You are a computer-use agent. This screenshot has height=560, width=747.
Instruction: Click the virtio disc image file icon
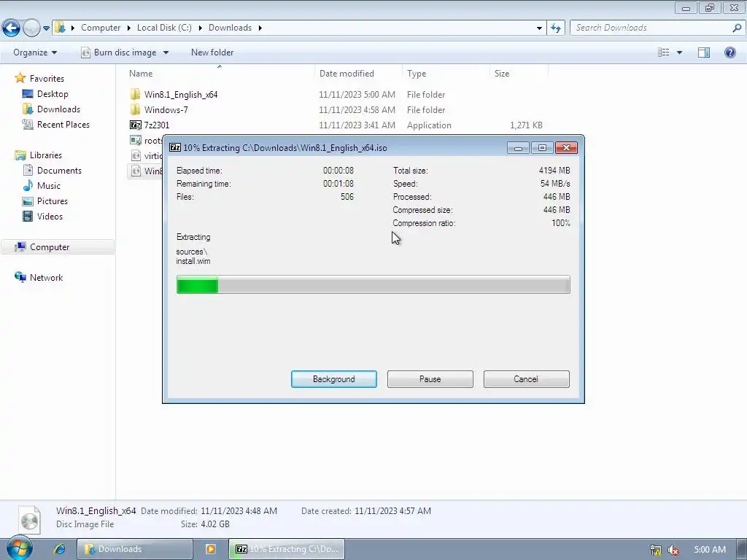tap(135, 155)
